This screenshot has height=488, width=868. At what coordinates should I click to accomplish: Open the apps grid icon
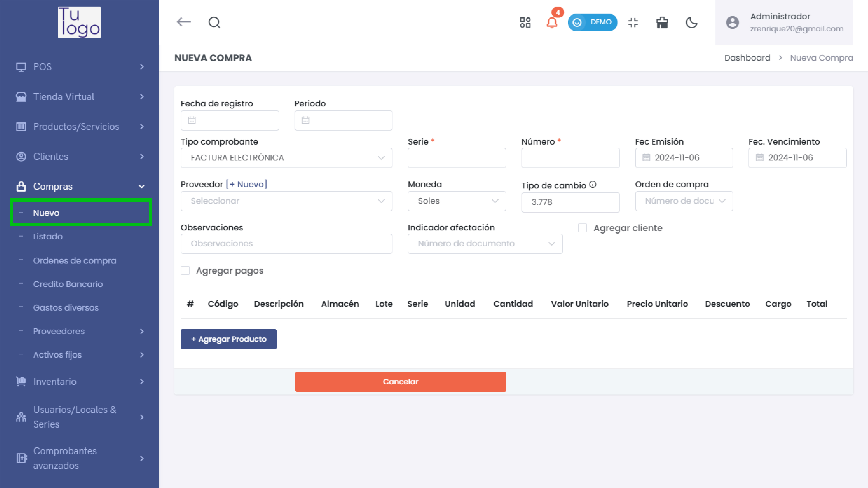pyautogui.click(x=525, y=23)
